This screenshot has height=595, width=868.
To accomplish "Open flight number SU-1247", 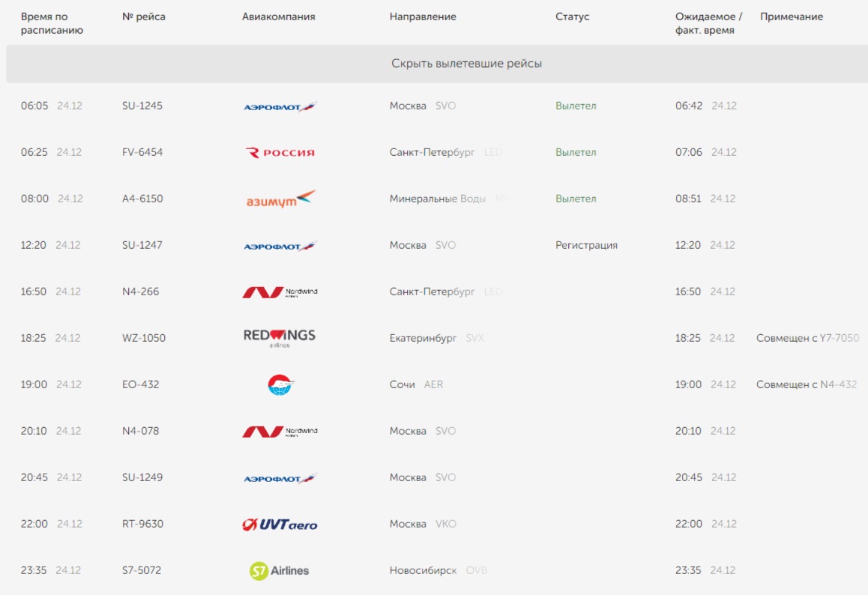I will click(142, 245).
